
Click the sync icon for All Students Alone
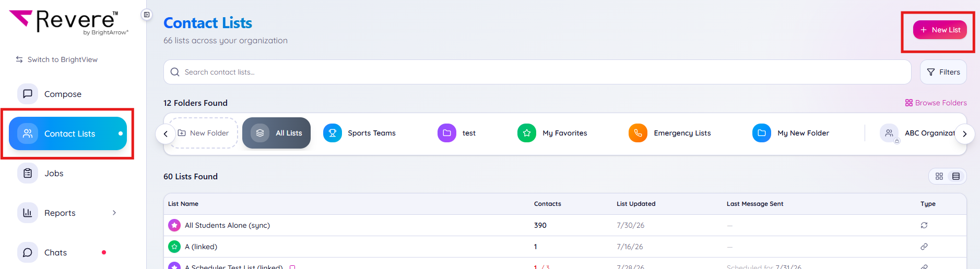point(924,225)
